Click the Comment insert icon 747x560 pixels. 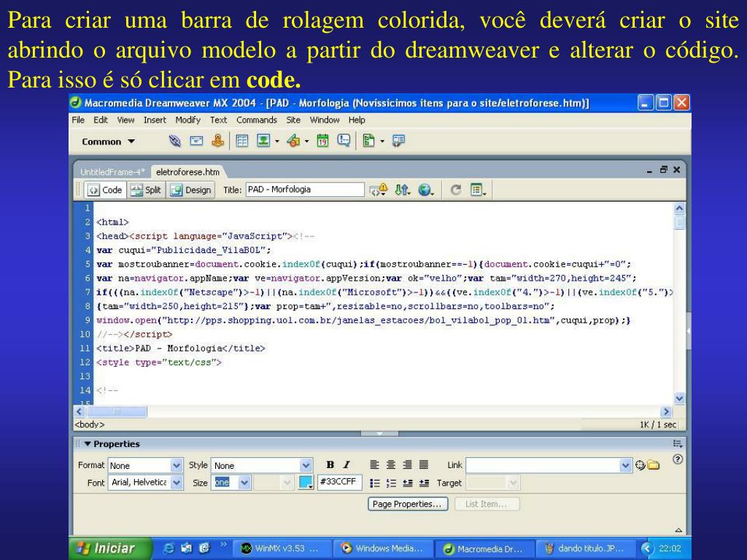coord(344,141)
